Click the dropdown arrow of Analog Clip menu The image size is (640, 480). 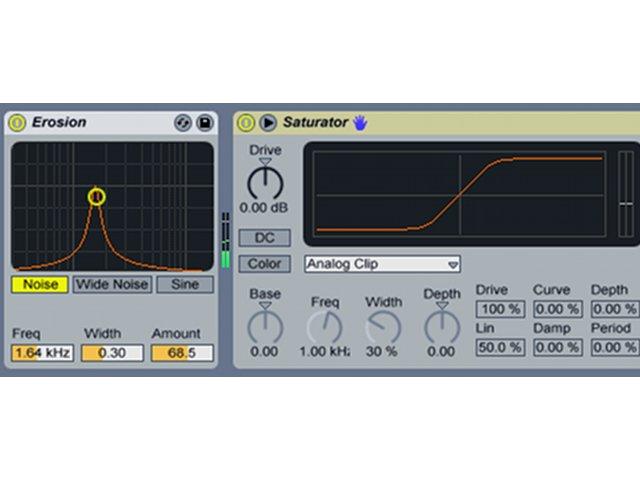[453, 265]
